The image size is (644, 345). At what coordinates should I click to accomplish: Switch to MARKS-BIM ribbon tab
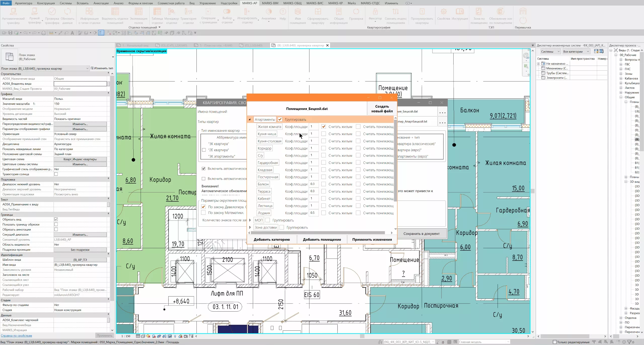pos(270,3)
